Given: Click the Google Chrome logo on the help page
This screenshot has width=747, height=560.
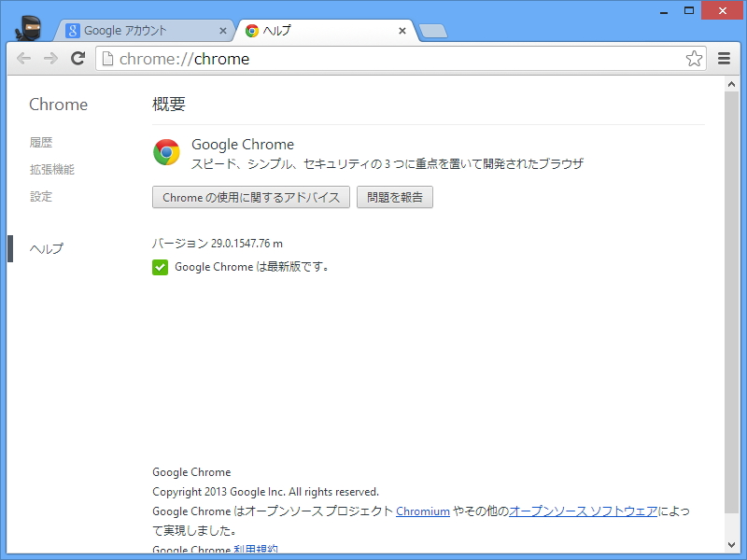Looking at the screenshot, I should [166, 152].
